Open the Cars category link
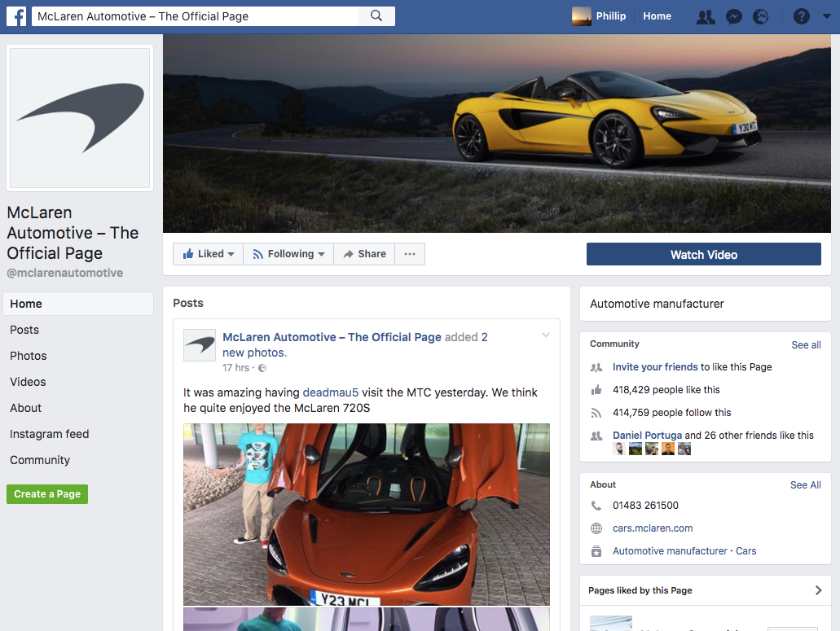Image resolution: width=840 pixels, height=631 pixels. pyautogui.click(x=745, y=551)
